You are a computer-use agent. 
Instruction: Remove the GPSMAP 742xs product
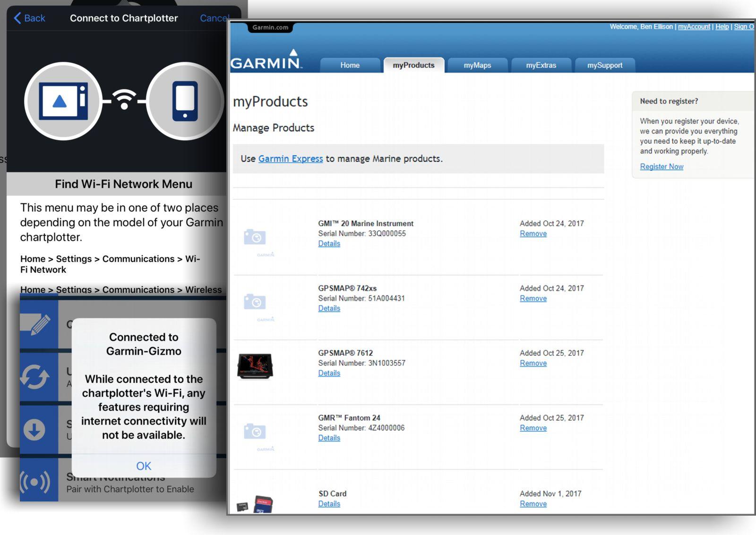533,298
